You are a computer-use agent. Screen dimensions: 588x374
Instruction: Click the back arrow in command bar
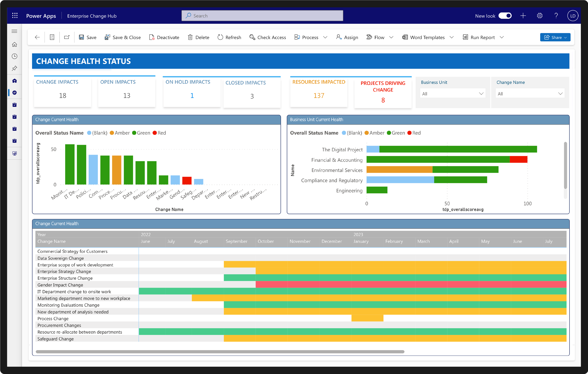coord(37,37)
